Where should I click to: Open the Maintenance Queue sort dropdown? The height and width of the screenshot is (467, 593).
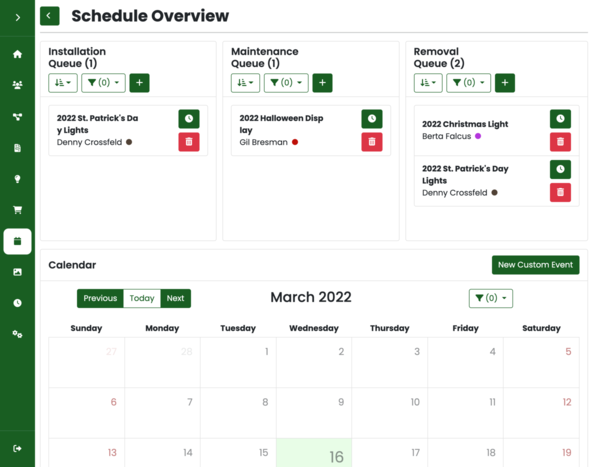(245, 83)
